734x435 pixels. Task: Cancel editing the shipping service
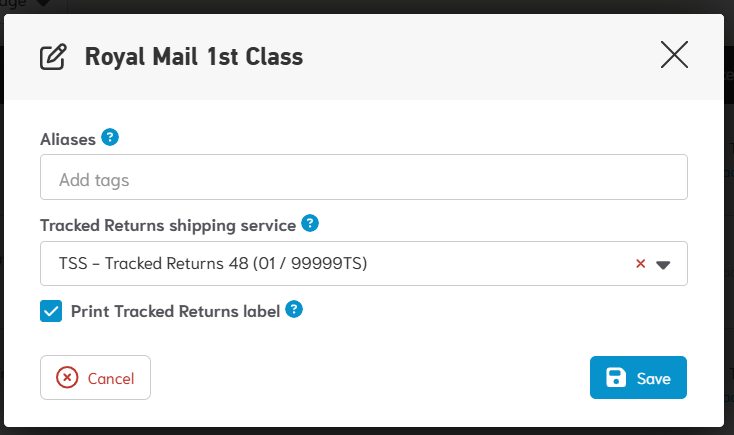coord(95,378)
